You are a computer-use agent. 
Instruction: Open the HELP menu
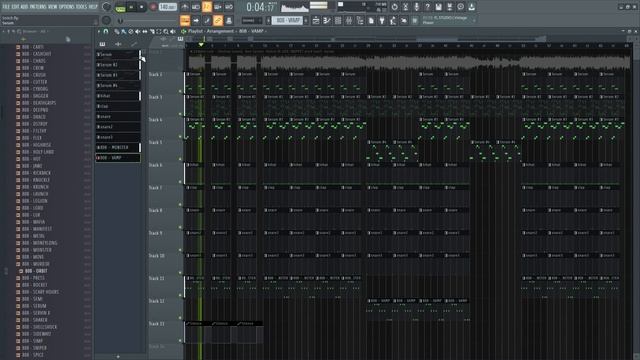pos(93,7)
